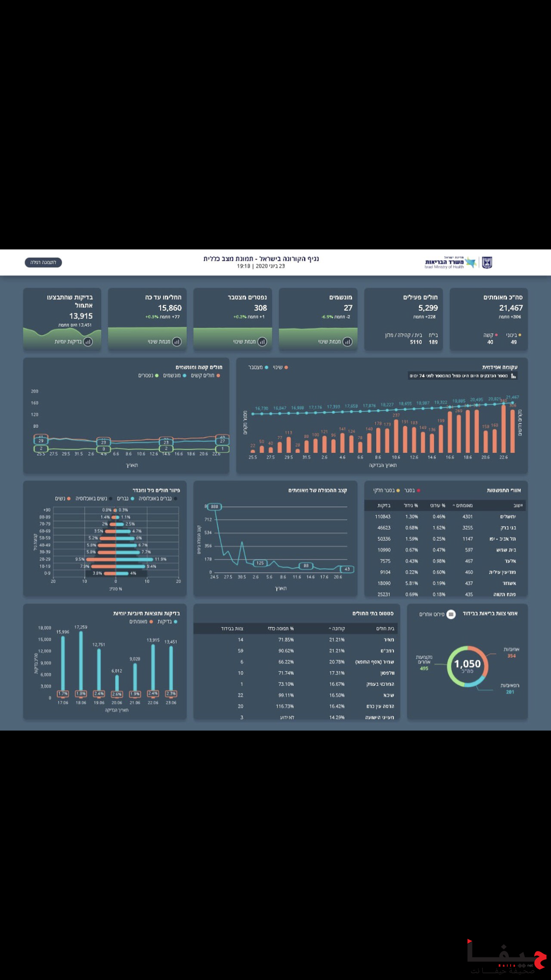Click the 'בדיקות' column header in the localities table
The image size is (551, 980).
[x=384, y=506]
